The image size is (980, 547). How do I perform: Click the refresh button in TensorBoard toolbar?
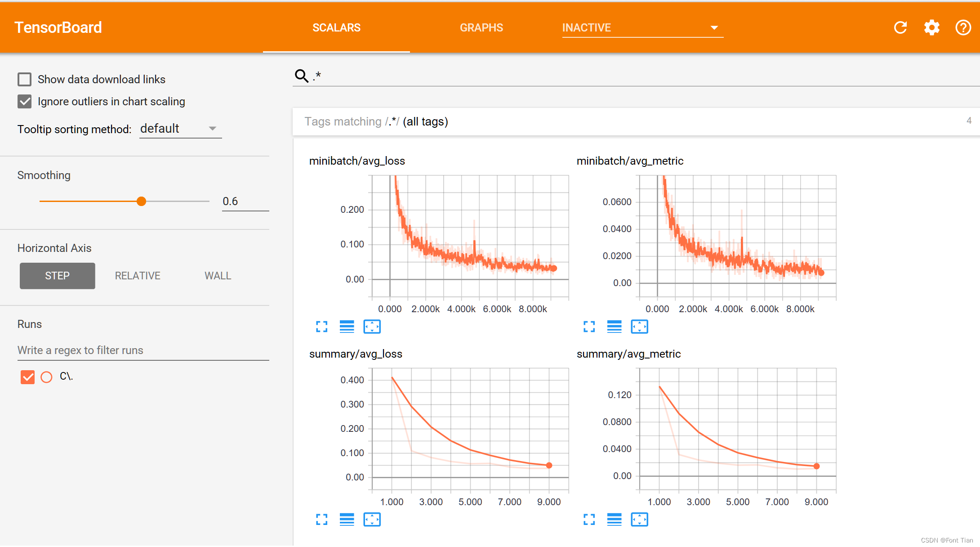[900, 27]
